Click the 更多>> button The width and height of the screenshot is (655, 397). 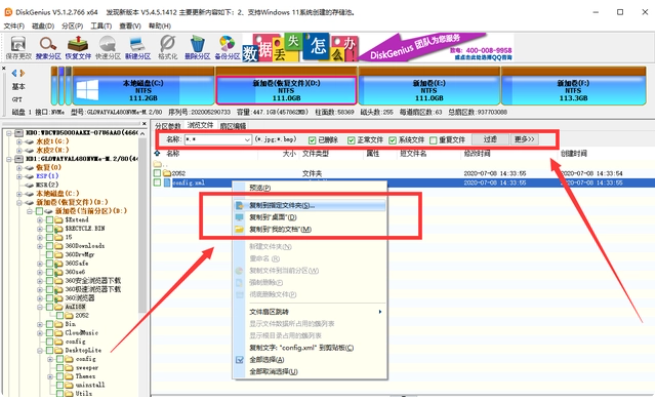pos(524,139)
